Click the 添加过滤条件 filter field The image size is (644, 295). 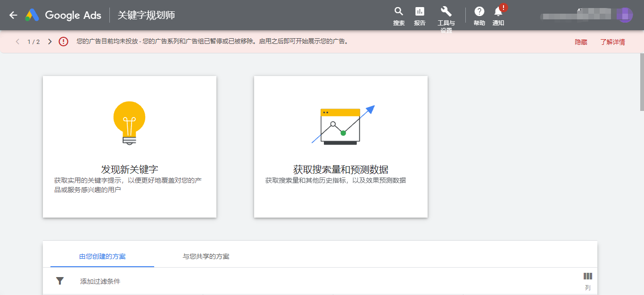coord(100,281)
